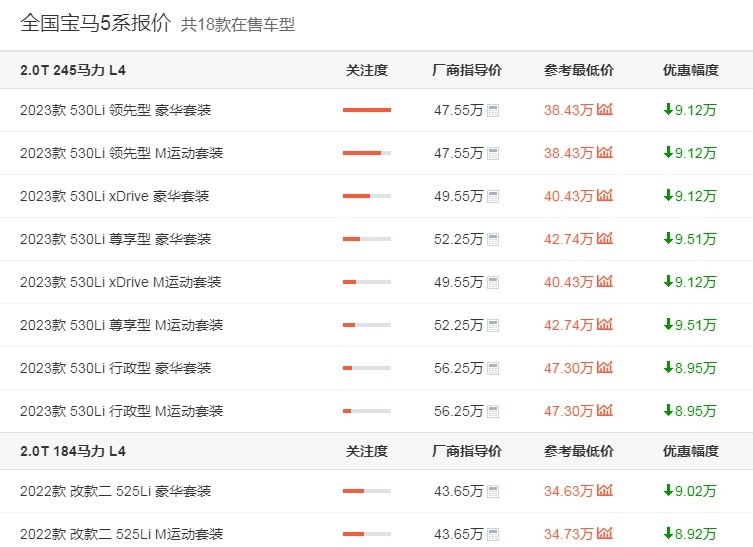Open 2023款 530Li 领先型 豪华套装 model link
The image size is (753, 547).
pos(116,110)
